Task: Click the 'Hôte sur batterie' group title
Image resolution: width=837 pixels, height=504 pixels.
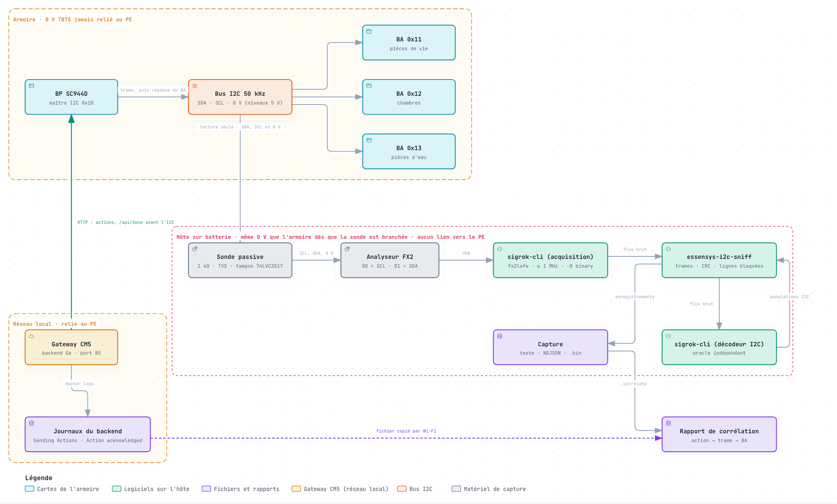Action: pos(331,237)
